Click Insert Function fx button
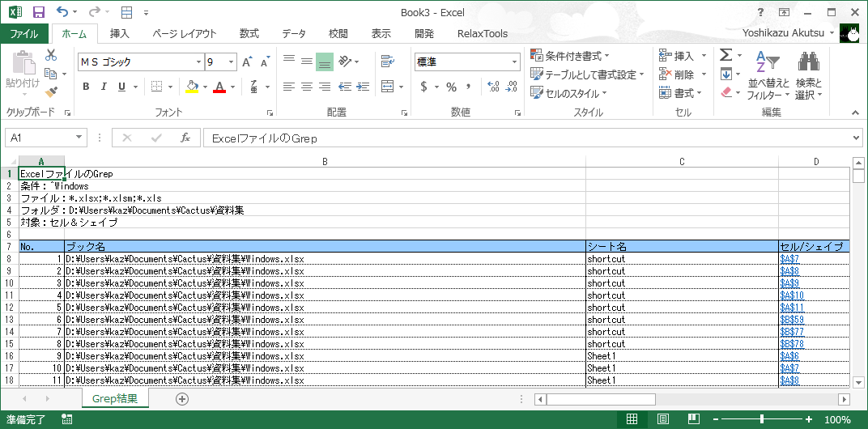This screenshot has width=868, height=429. click(185, 138)
